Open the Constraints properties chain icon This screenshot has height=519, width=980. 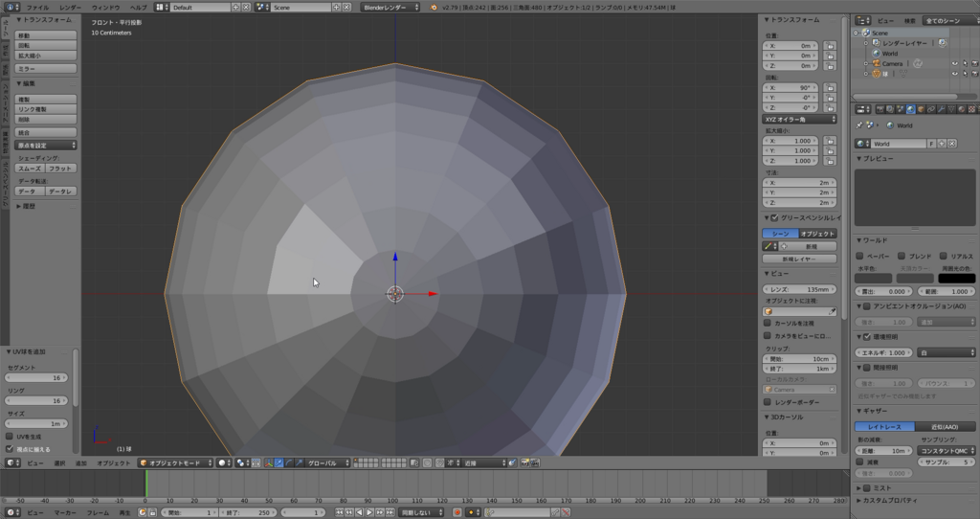(931, 109)
